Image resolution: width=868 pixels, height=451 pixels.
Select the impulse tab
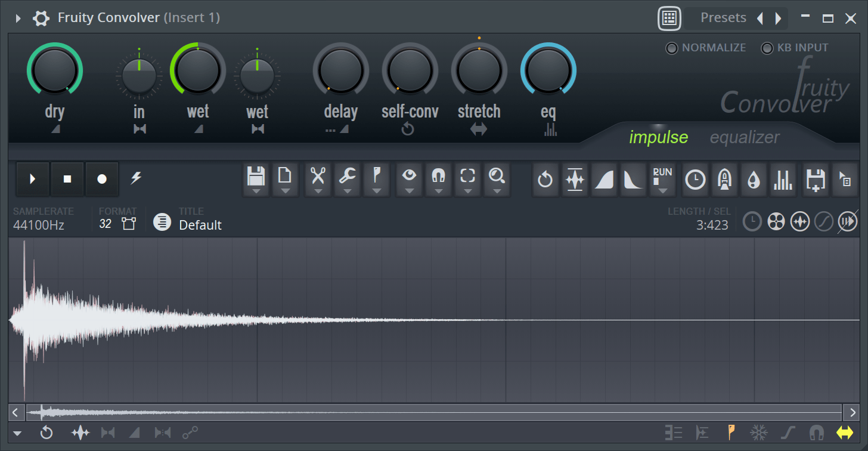point(658,137)
